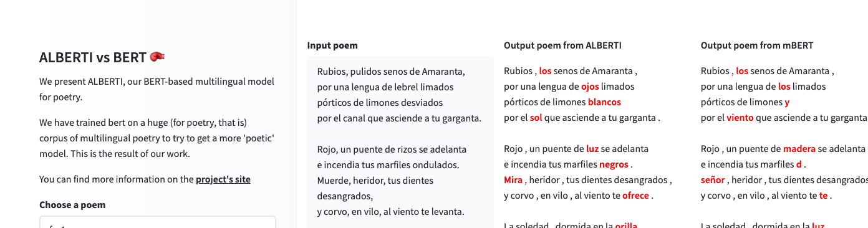The width and height of the screenshot is (868, 228).
Task: Click the red word 'señor' in mBERT output
Action: click(x=713, y=180)
